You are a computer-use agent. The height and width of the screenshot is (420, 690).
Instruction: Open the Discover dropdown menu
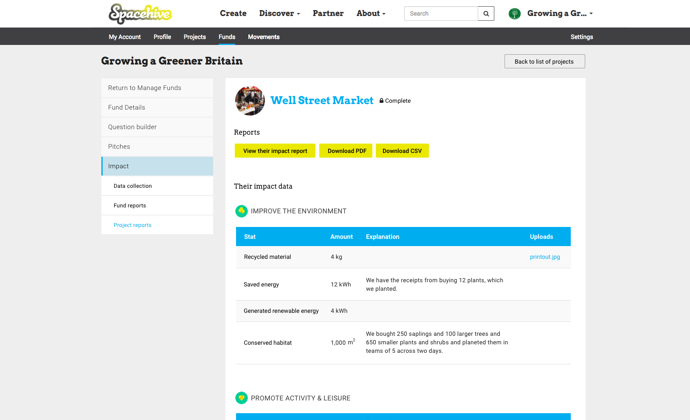point(279,13)
